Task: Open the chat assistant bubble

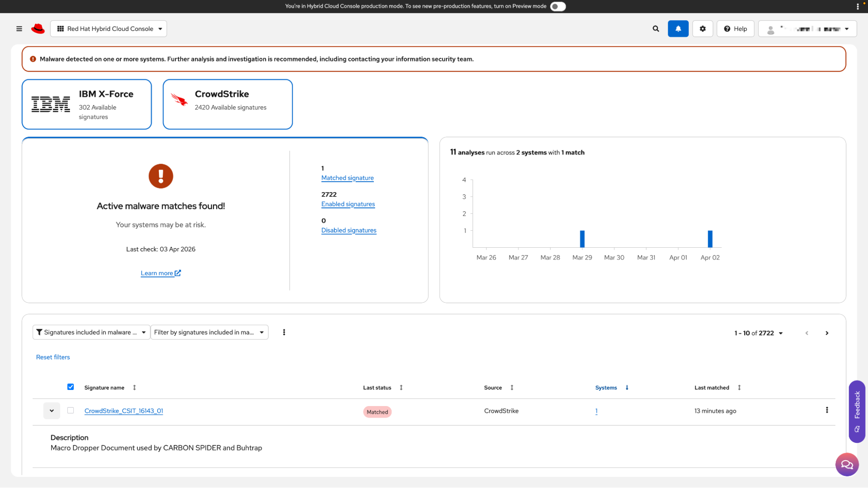Action: pos(847,465)
